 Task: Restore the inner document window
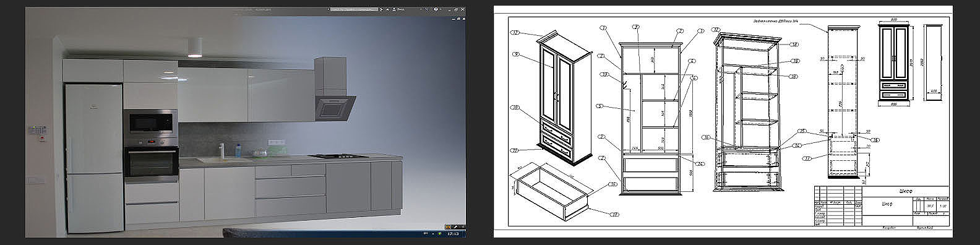tap(458, 19)
